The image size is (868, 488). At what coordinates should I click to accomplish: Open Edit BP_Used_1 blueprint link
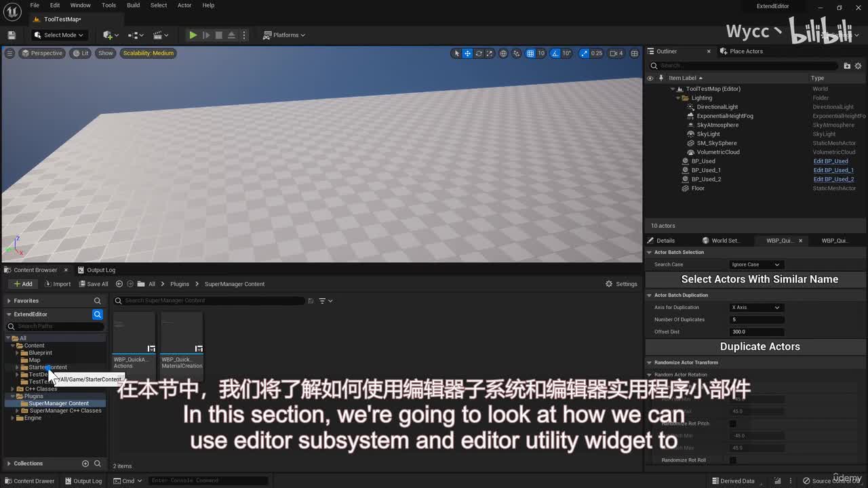click(833, 170)
